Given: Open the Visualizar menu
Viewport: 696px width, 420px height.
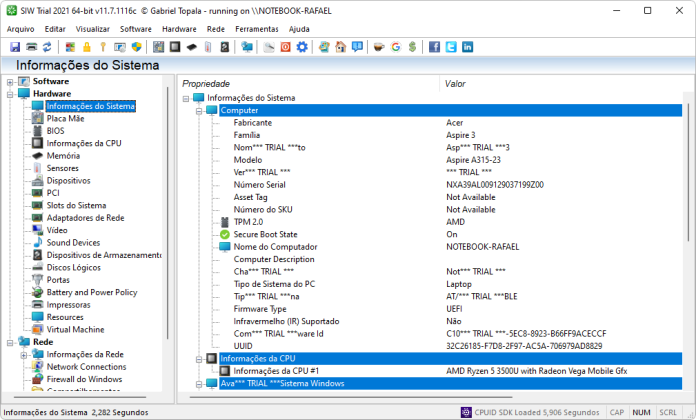Looking at the screenshot, I should pos(92,29).
